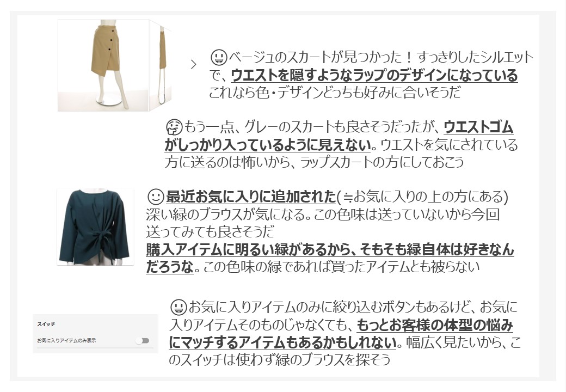Click the grinning emoji before お気に入りアイテムのみに絞り込む
Image resolution: width=566 pixels, height=392 pixels.
(178, 307)
